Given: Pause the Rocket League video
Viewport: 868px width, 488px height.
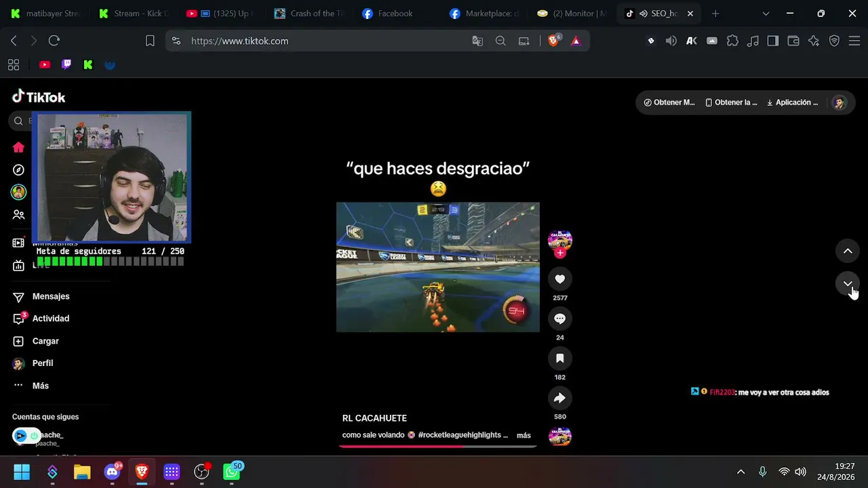Looking at the screenshot, I should pos(438,267).
